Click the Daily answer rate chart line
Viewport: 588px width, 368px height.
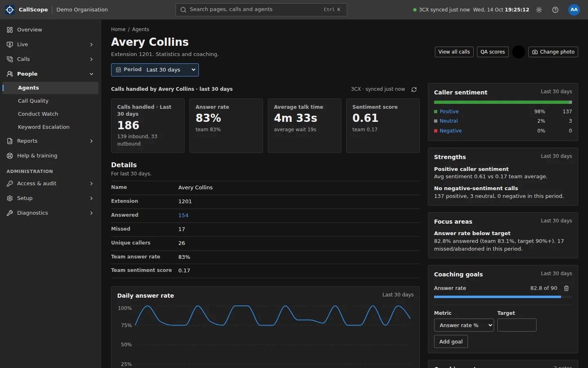click(x=273, y=316)
